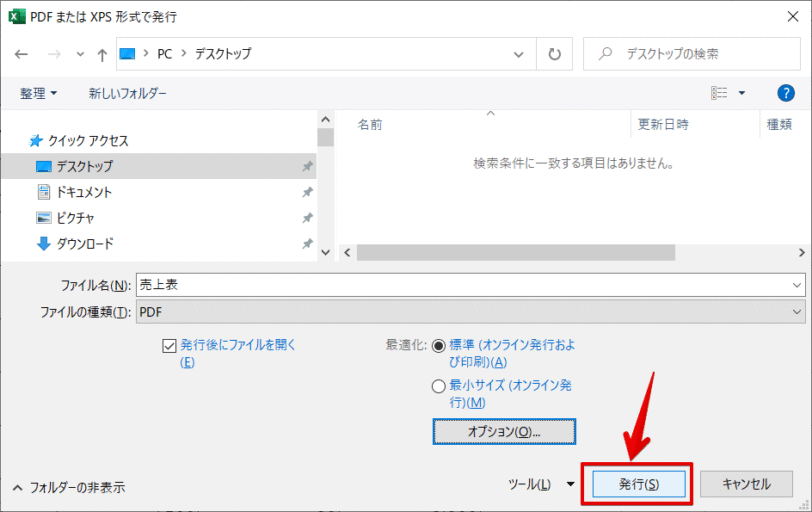Toggle 発行後にファイルを開く checkbox
This screenshot has width=812, height=512.
(x=169, y=346)
